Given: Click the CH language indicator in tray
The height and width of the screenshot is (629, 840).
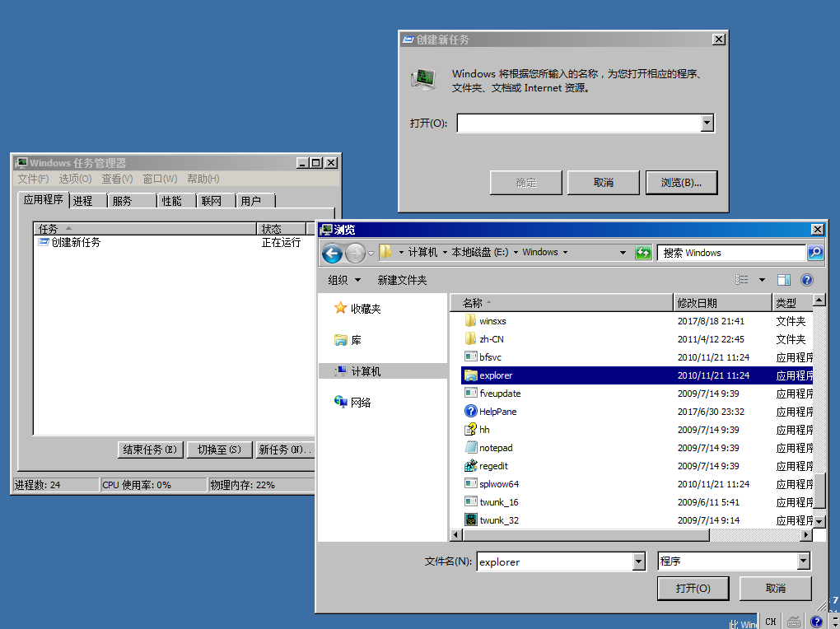Looking at the screenshot, I should click(771, 622).
